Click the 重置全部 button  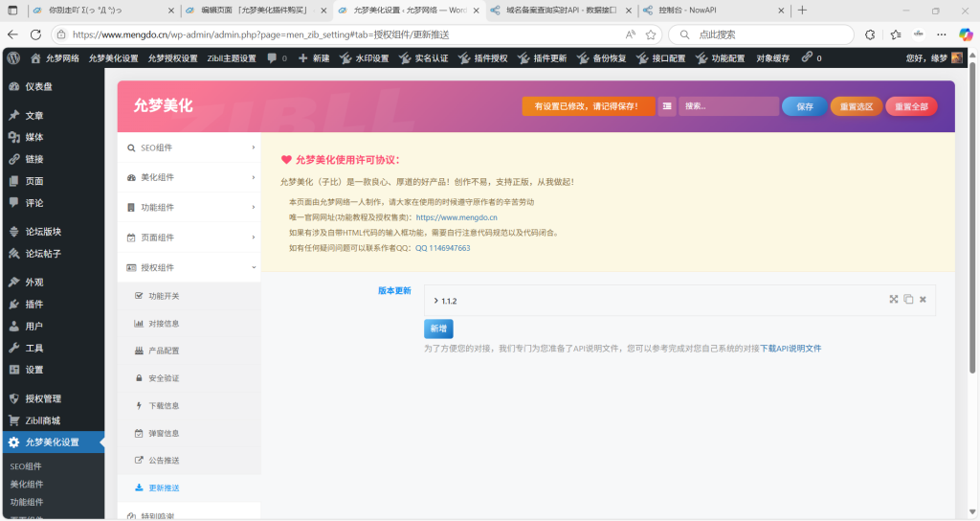point(911,106)
